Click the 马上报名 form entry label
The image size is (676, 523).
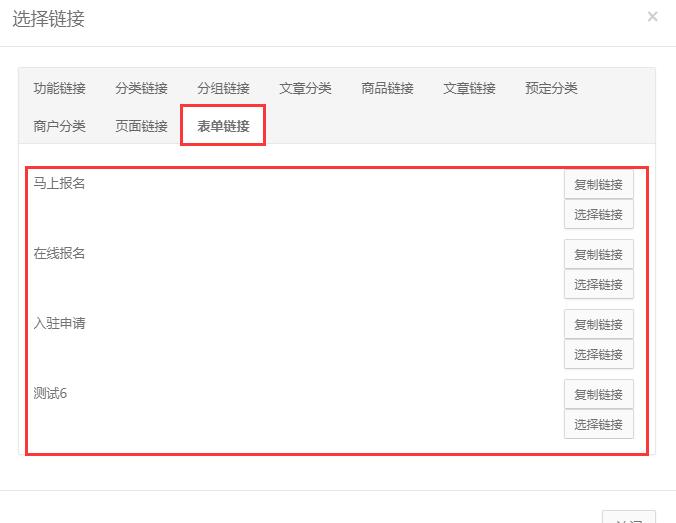coord(59,183)
